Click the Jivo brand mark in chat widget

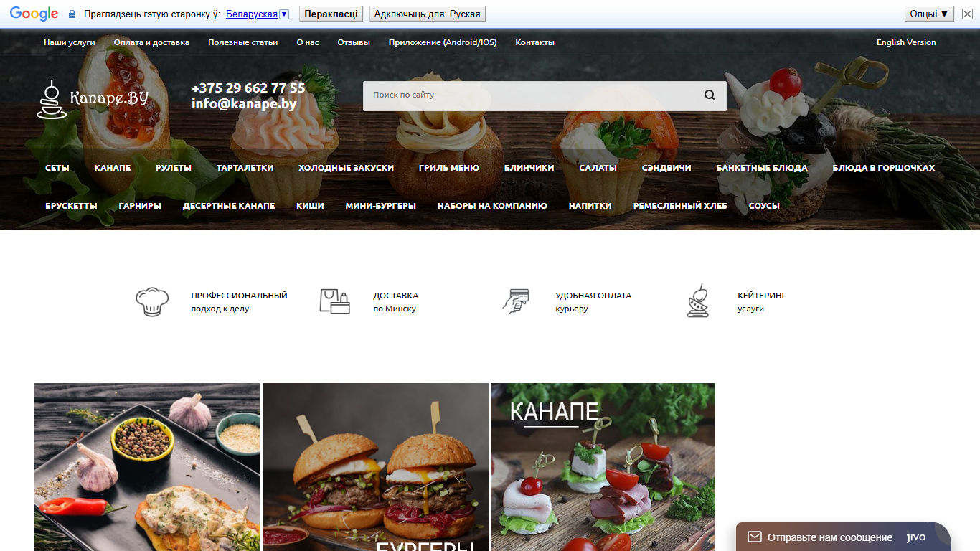pos(916,537)
